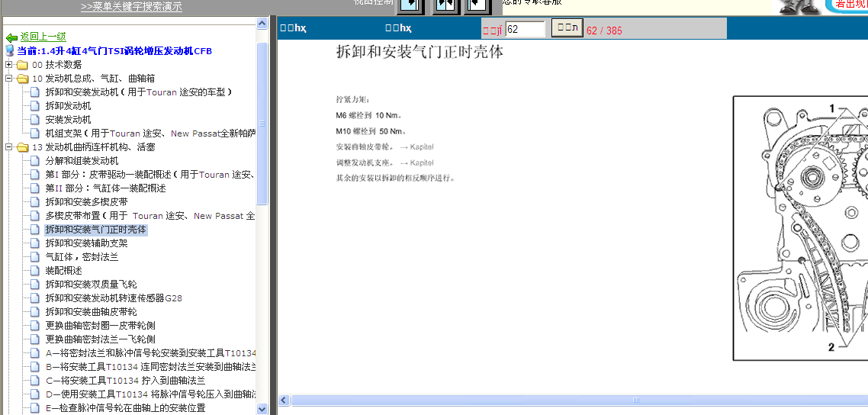Screen dimensions: 868x415
Task: Open 气缸体，密封法兰 page
Action: point(82,257)
